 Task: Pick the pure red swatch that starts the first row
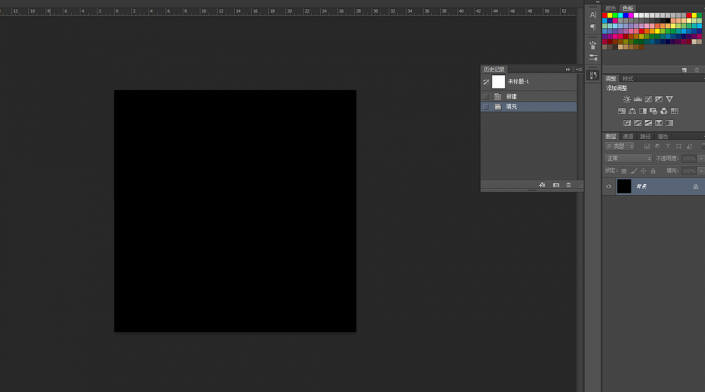click(x=605, y=15)
